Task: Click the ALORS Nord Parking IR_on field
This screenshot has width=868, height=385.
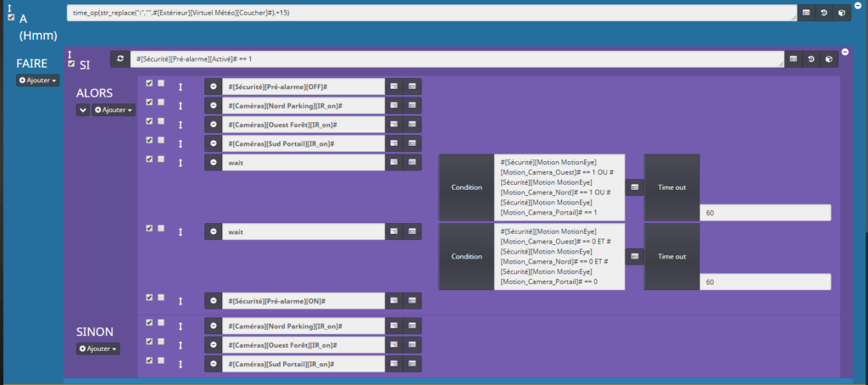Action: [303, 105]
